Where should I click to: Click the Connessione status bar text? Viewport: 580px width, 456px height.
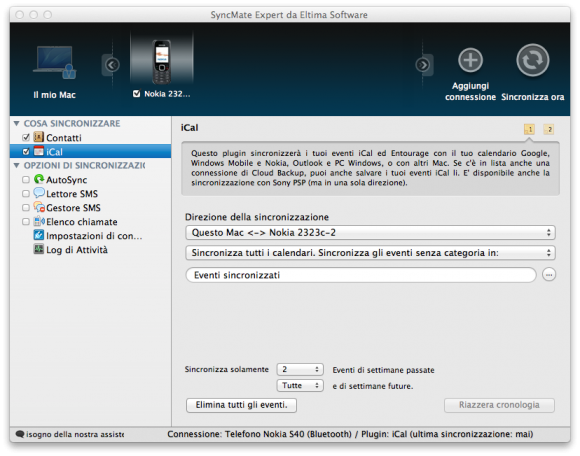pyautogui.click(x=350, y=434)
